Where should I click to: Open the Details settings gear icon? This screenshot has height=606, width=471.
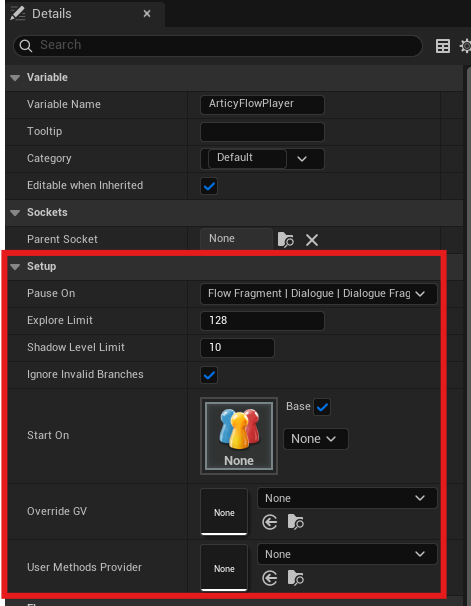click(x=466, y=46)
